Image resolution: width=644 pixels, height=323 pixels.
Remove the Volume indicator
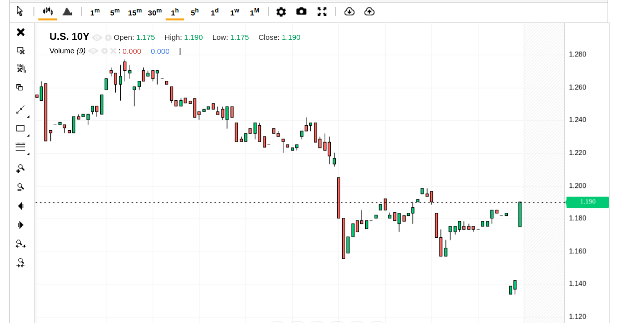[113, 51]
